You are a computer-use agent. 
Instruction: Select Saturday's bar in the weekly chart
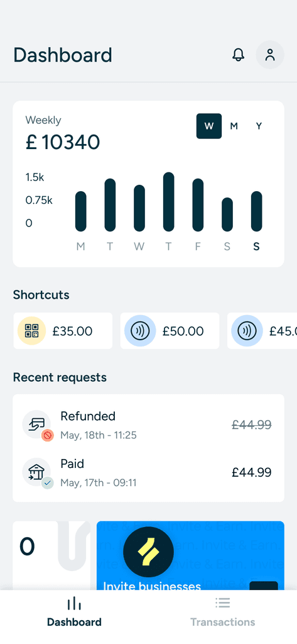[x=227, y=214]
